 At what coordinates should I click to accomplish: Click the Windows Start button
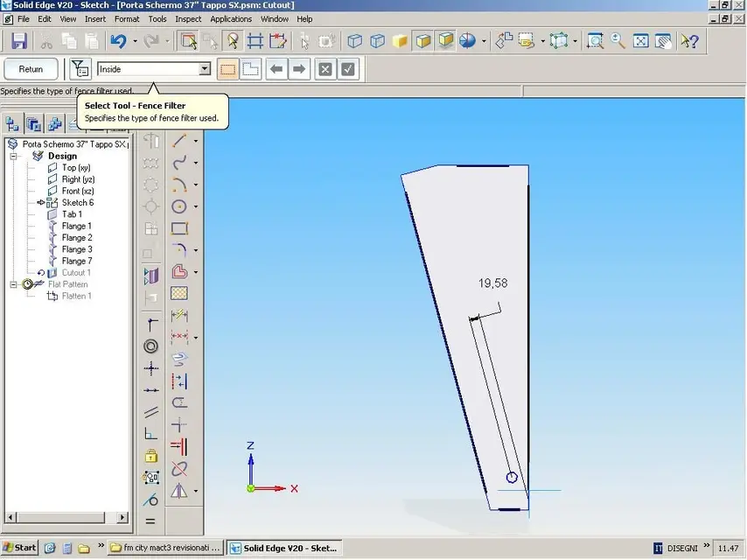tap(19, 548)
